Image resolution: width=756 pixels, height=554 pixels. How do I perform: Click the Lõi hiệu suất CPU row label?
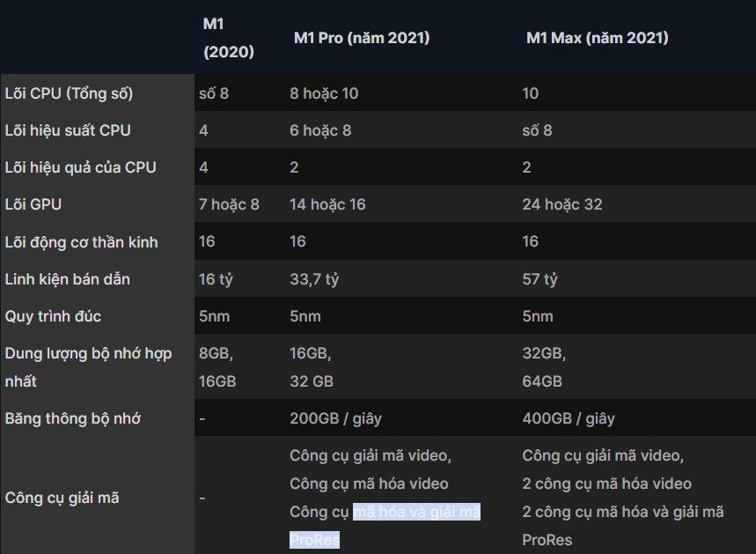[65, 130]
